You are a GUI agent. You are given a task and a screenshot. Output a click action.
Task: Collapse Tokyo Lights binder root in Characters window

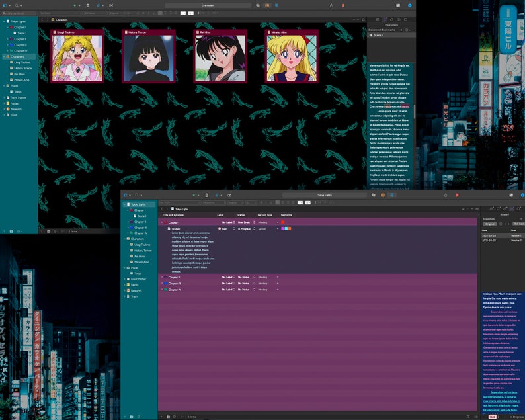click(x=4, y=21)
